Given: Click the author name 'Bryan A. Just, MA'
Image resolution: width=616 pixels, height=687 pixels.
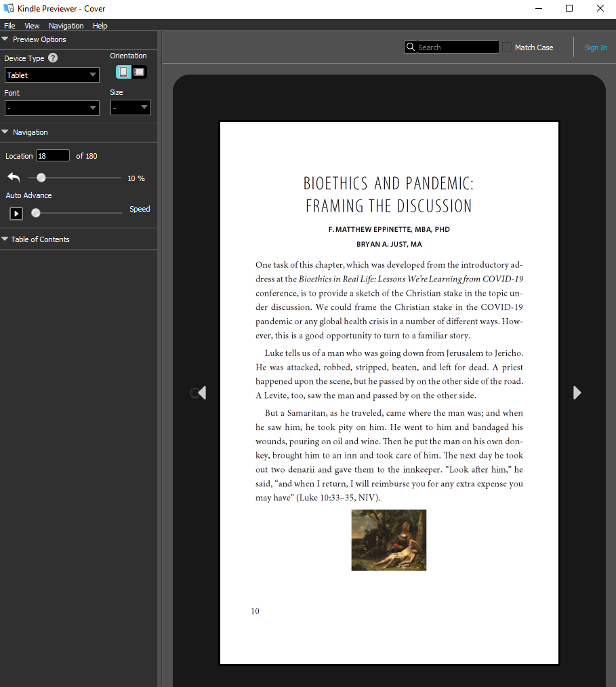Looking at the screenshot, I should click(x=389, y=244).
